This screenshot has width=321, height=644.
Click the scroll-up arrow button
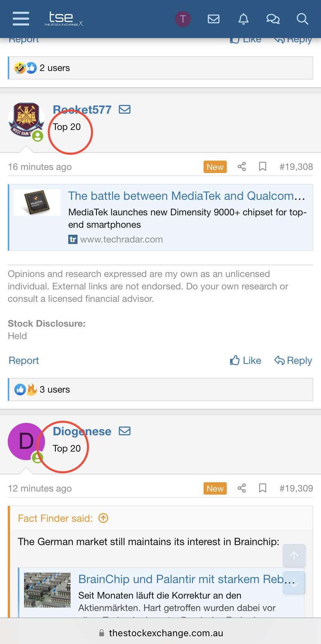pos(294,556)
